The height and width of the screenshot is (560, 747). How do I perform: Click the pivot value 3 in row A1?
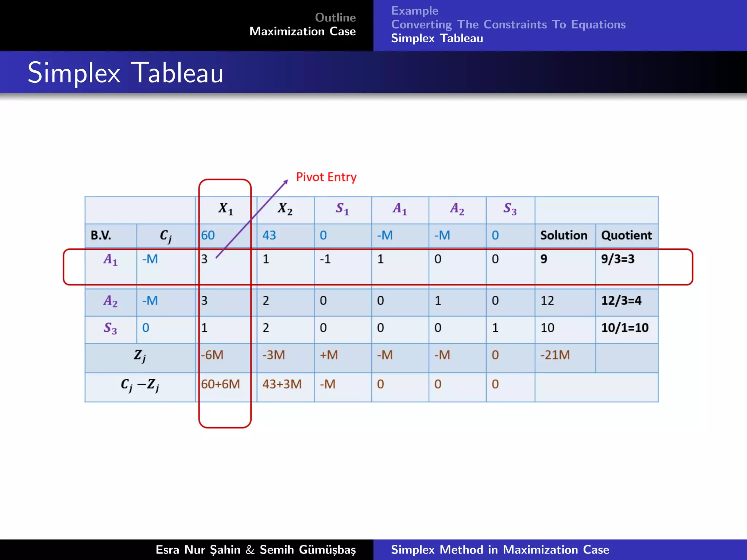click(x=205, y=259)
